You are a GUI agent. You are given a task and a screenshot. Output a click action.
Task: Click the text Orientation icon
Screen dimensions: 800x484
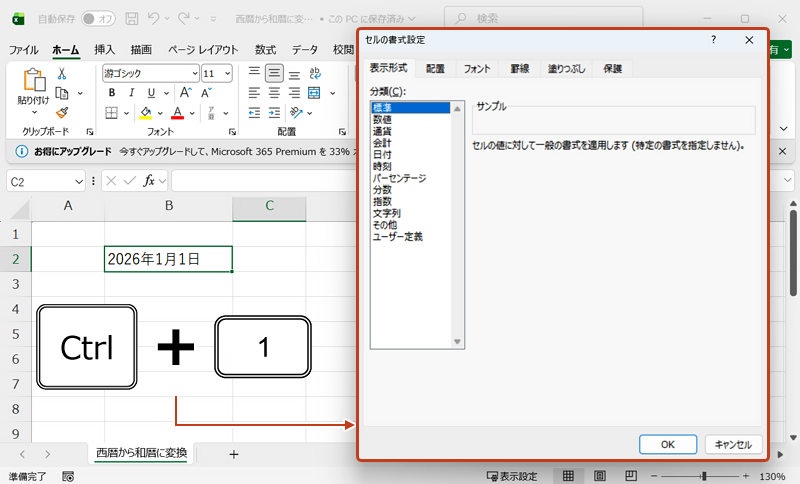click(x=295, y=112)
